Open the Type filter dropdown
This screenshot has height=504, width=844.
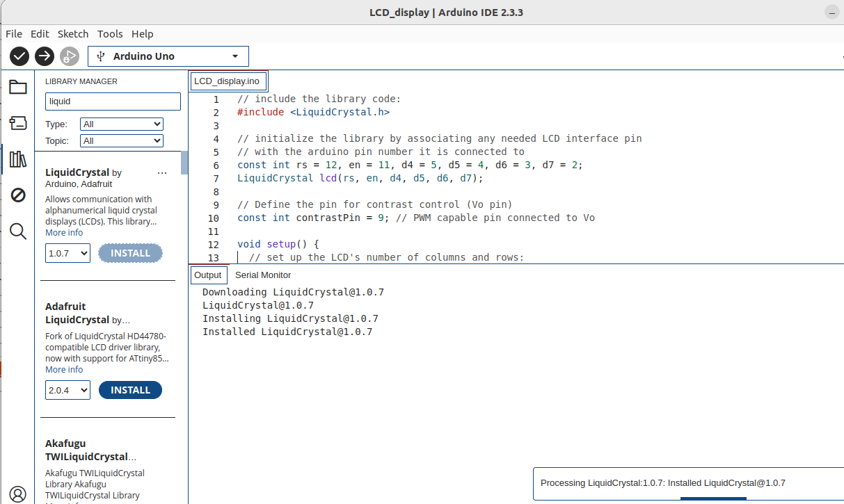(x=122, y=124)
